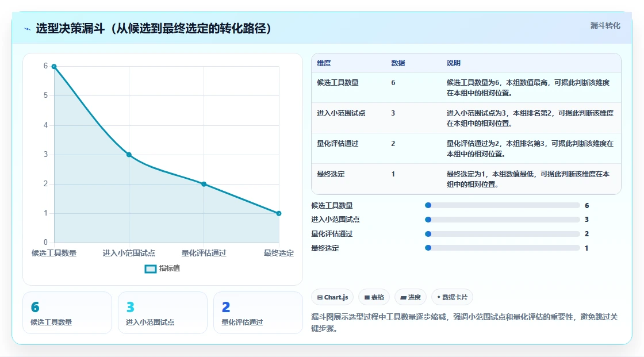This screenshot has width=644, height=357.
Task: Click the panel title 选型决策漏斗
Action: pos(154,28)
